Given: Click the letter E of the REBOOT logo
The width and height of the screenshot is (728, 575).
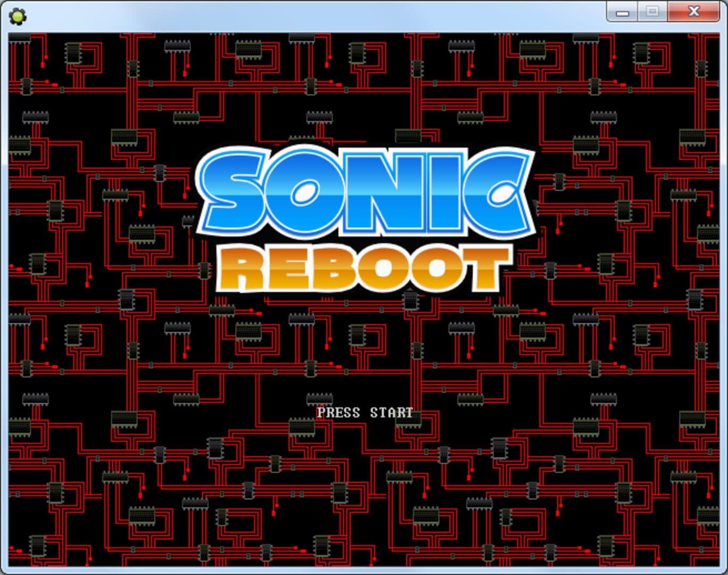Looking at the screenshot, I should click(x=287, y=269).
